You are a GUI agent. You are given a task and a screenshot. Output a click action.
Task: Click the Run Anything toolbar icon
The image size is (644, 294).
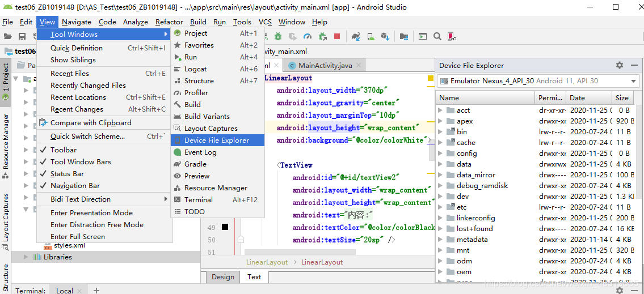tap(423, 36)
